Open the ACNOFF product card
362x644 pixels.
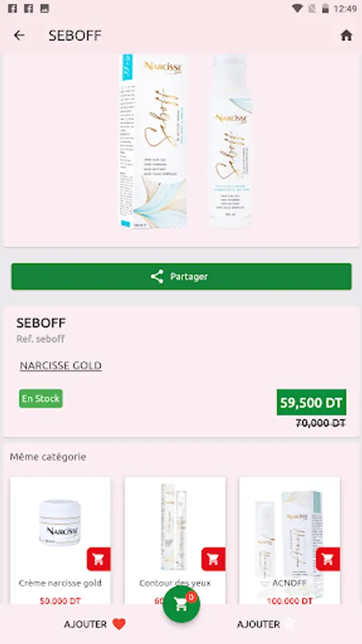289,540
